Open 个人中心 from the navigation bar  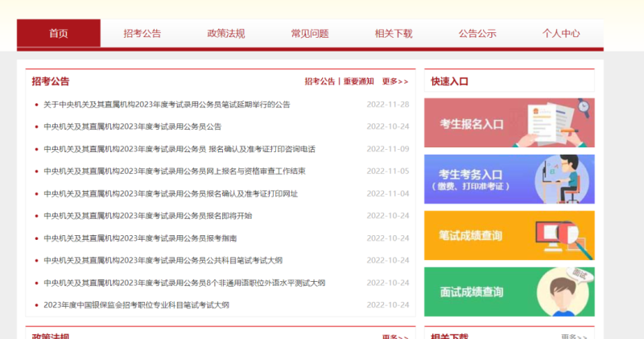(x=561, y=34)
